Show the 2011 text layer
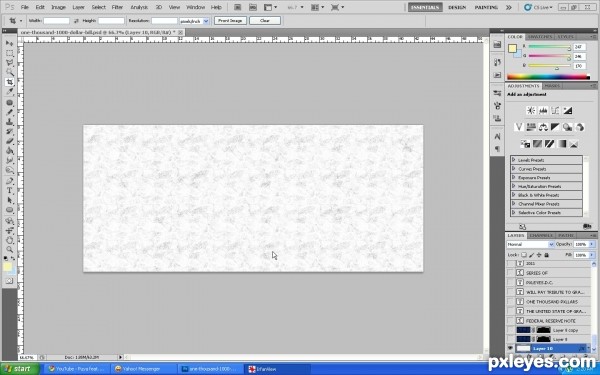The width and height of the screenshot is (600, 375). click(x=510, y=263)
